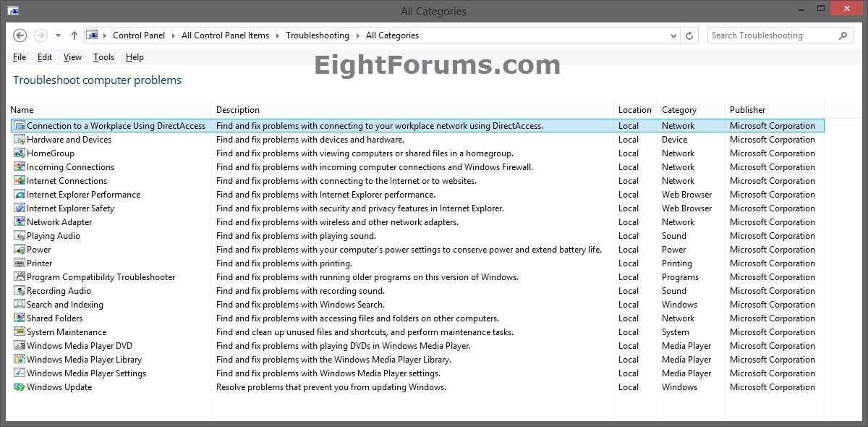Go to the Control Panel breadcrumb
Viewport: 868px width, 427px height.
point(139,35)
